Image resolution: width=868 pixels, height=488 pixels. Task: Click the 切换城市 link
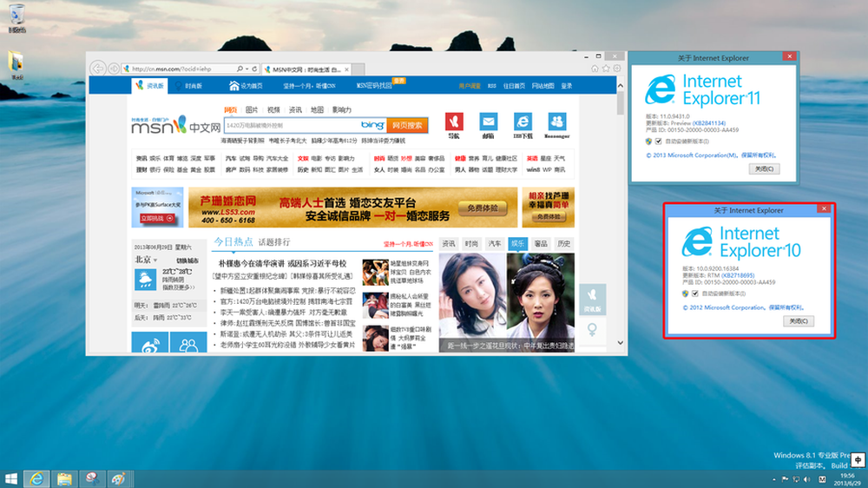[x=187, y=260]
